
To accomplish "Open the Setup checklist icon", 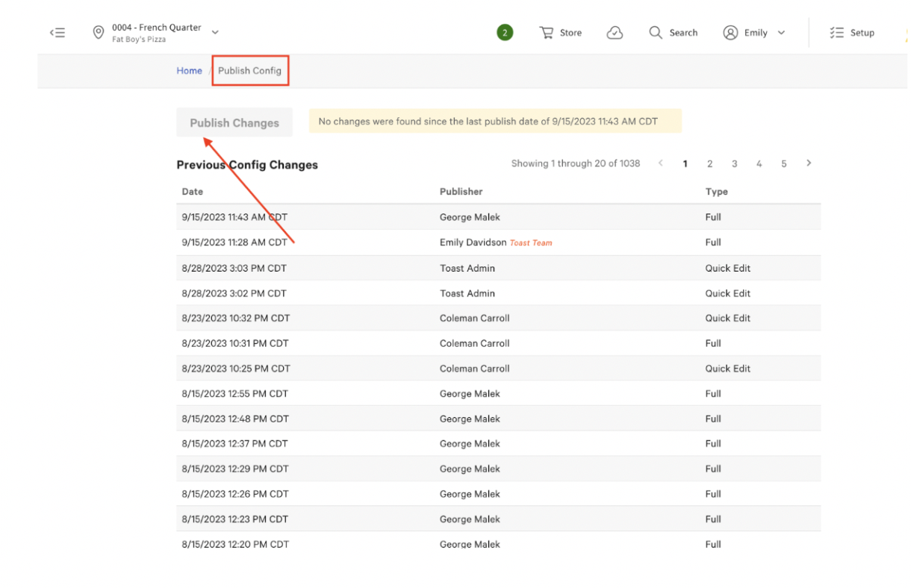I will (x=836, y=33).
